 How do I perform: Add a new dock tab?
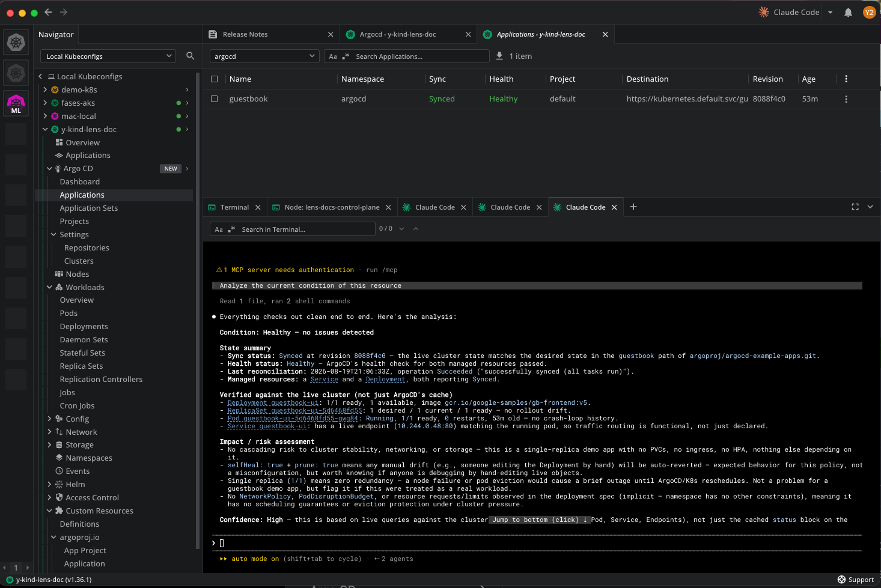click(633, 207)
